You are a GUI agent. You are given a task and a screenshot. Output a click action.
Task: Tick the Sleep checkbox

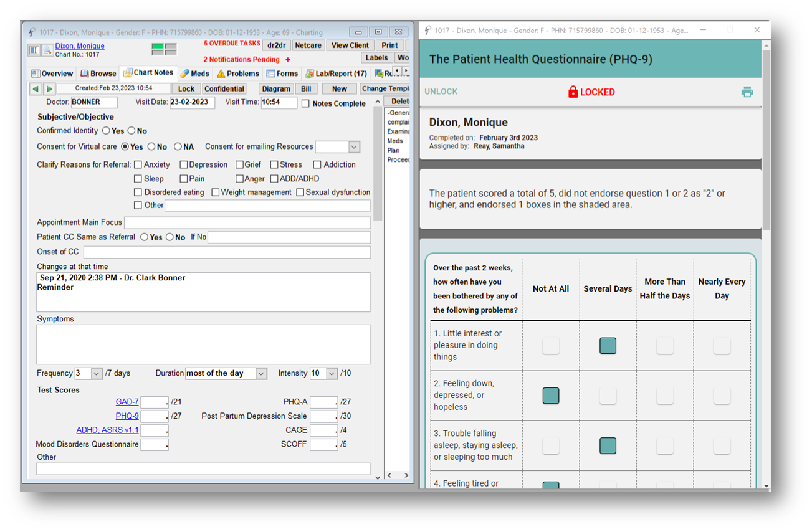coord(138,179)
